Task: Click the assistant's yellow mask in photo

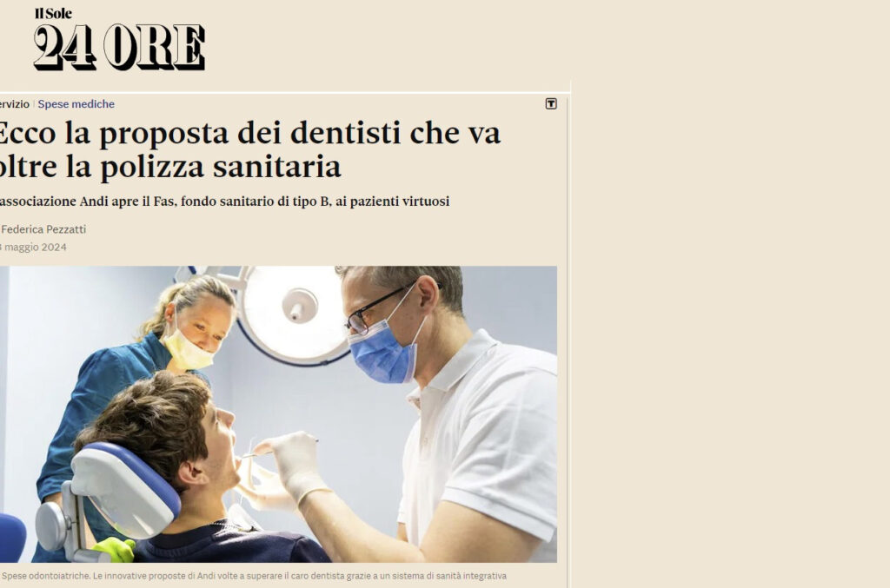Action: tap(188, 351)
